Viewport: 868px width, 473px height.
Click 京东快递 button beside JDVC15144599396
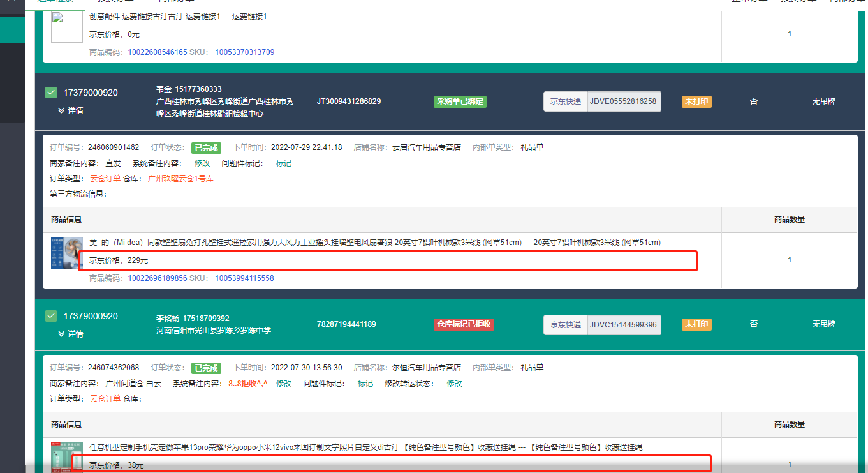click(566, 325)
